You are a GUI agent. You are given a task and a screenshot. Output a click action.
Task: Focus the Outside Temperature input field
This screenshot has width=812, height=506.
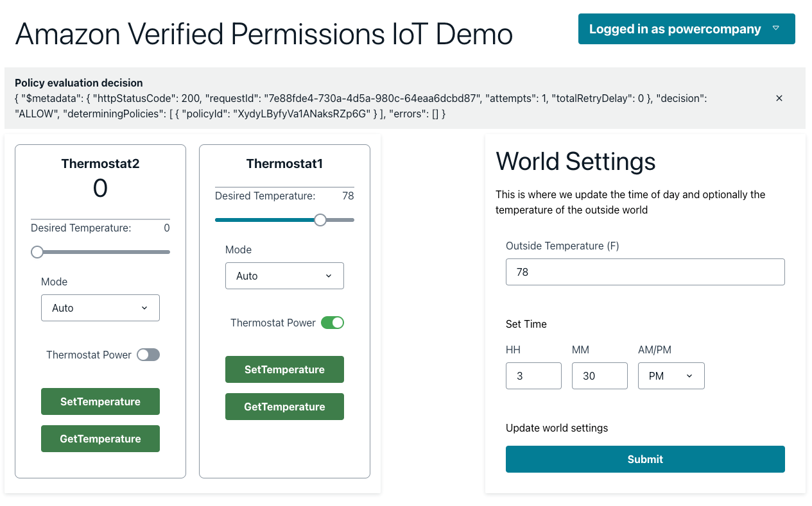645,272
